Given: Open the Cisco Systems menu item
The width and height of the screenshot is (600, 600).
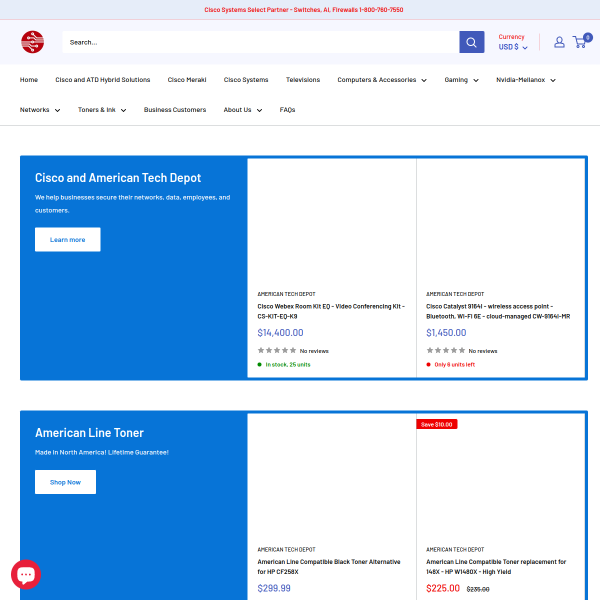Looking at the screenshot, I should (246, 80).
